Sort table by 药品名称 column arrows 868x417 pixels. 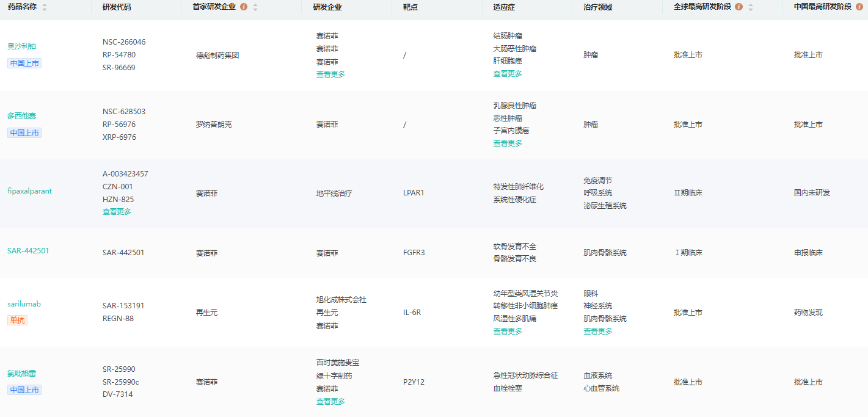click(45, 7)
